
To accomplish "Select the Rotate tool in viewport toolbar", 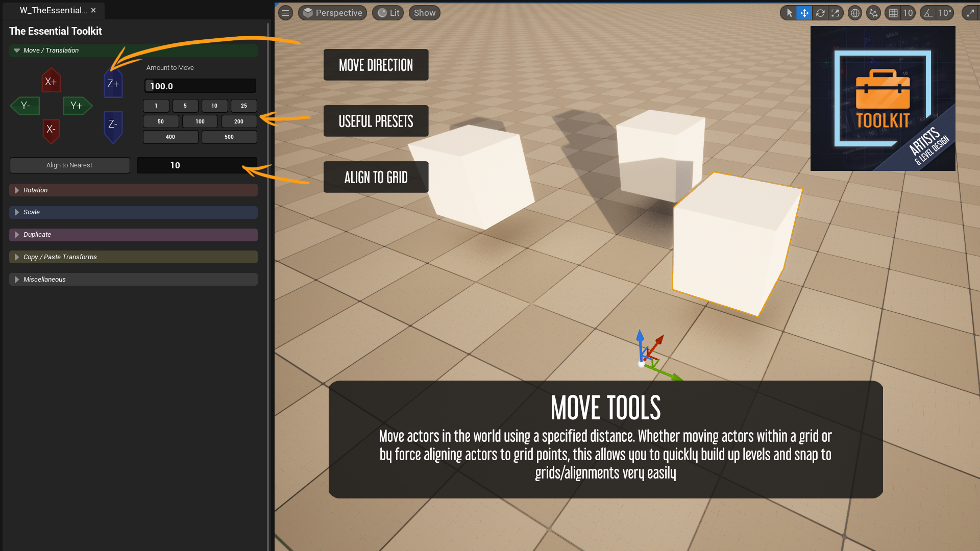I will click(820, 13).
